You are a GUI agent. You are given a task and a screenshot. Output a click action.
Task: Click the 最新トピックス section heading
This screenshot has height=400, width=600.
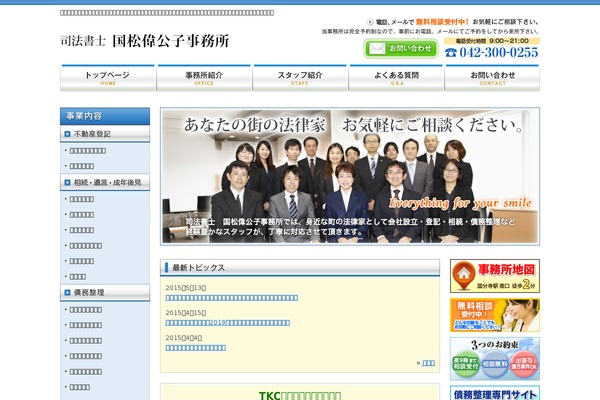(x=300, y=268)
